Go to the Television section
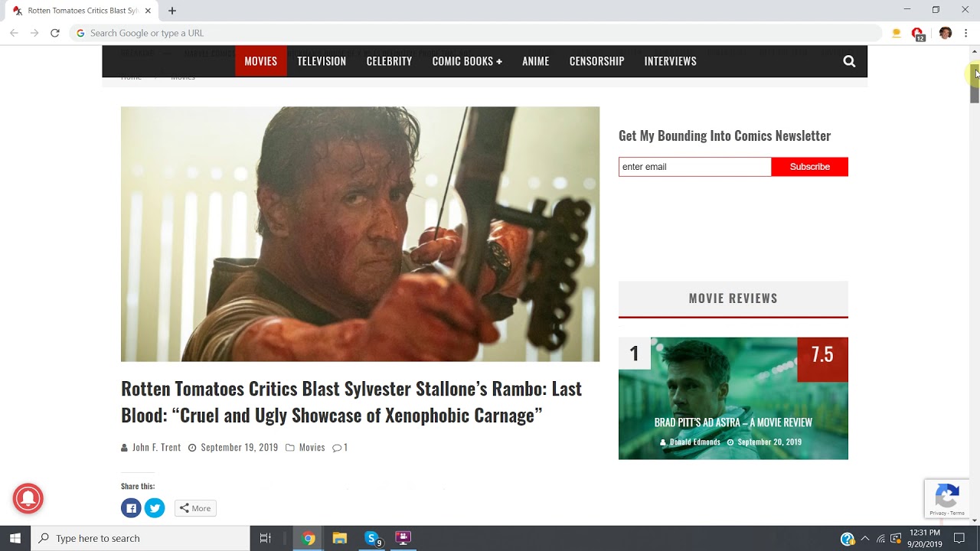Screen dimensions: 980x551 322,61
